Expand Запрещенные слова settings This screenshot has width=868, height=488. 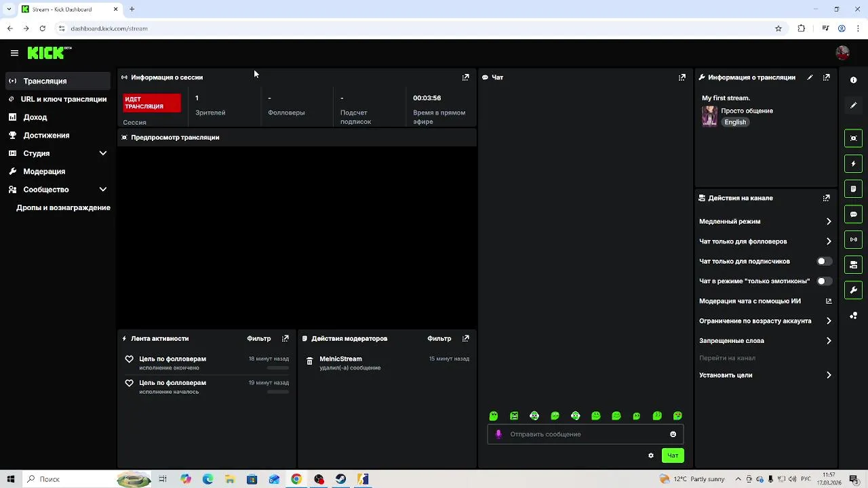[765, 341]
